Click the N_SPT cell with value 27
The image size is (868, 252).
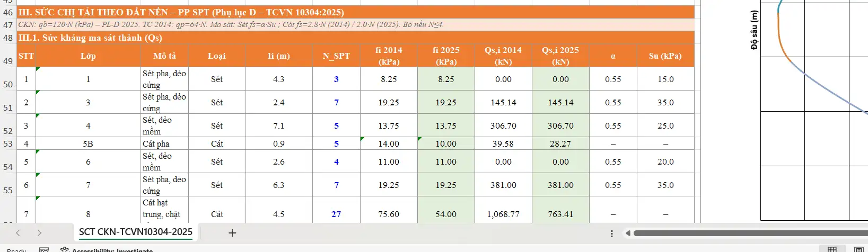point(336,214)
